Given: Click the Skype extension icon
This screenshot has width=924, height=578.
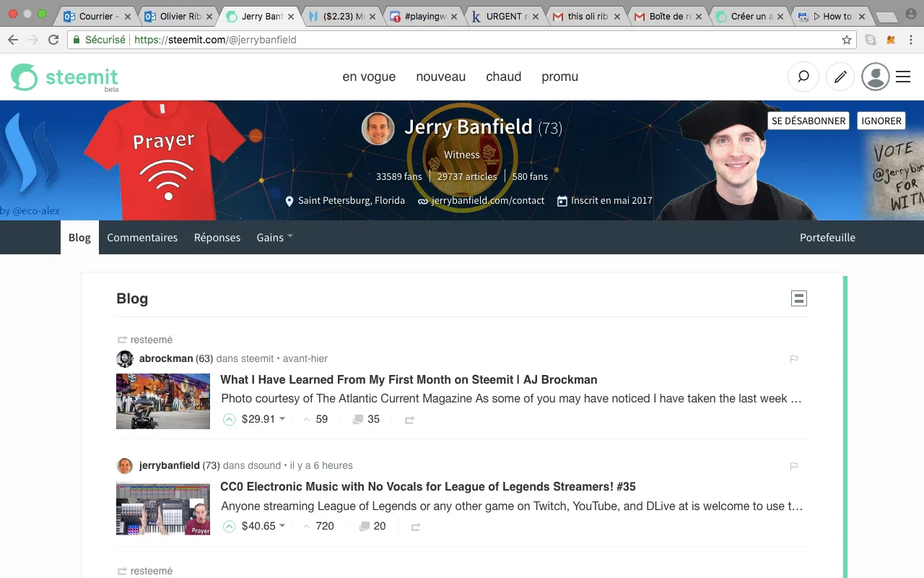Looking at the screenshot, I should (871, 40).
